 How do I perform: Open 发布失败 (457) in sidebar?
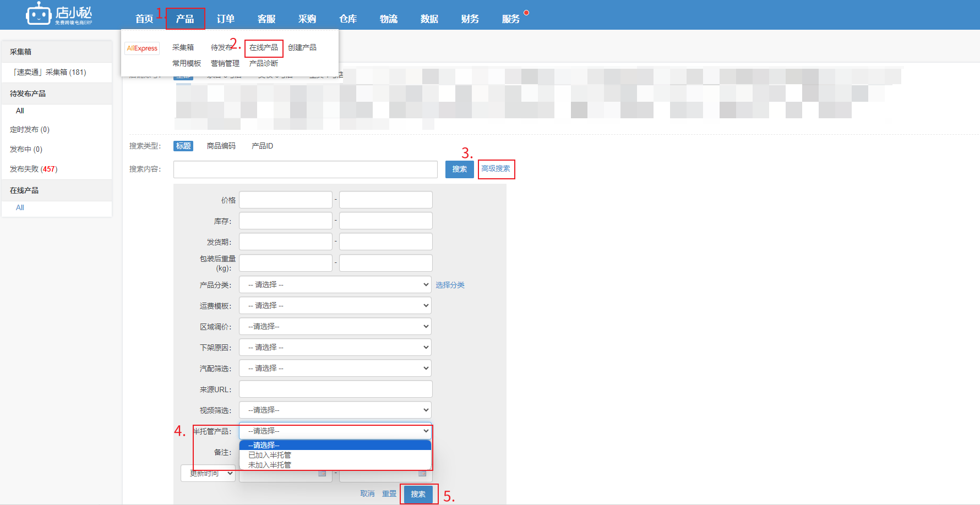pos(34,169)
